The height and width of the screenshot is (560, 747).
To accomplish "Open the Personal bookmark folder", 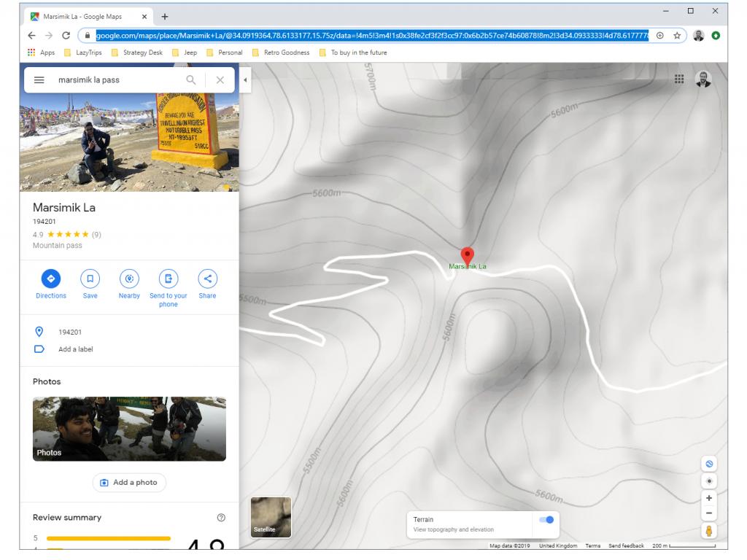I will pos(225,52).
